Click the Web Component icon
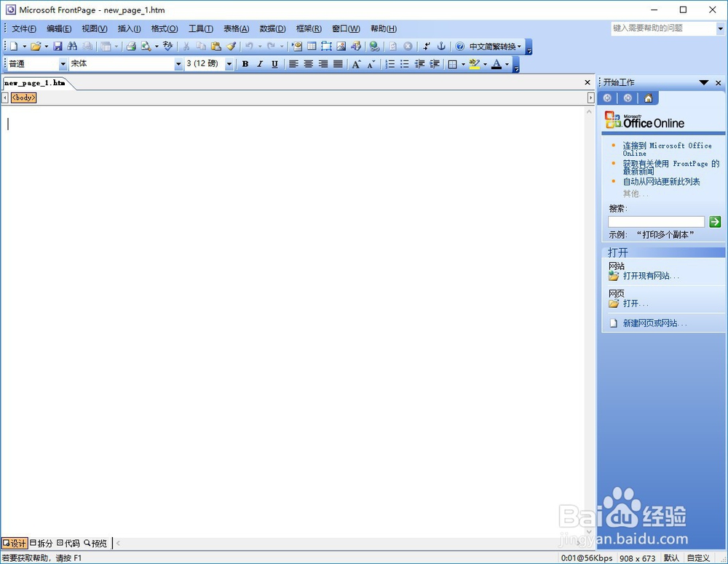 (297, 46)
